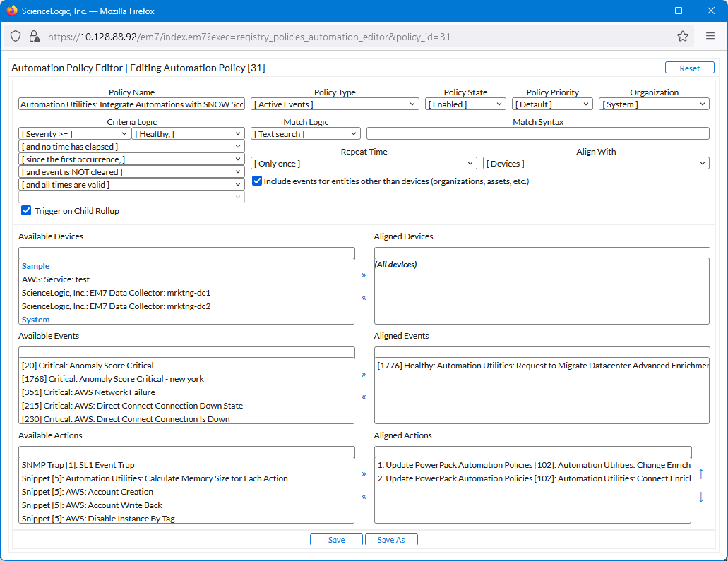Open the Organization dropdown

[654, 104]
